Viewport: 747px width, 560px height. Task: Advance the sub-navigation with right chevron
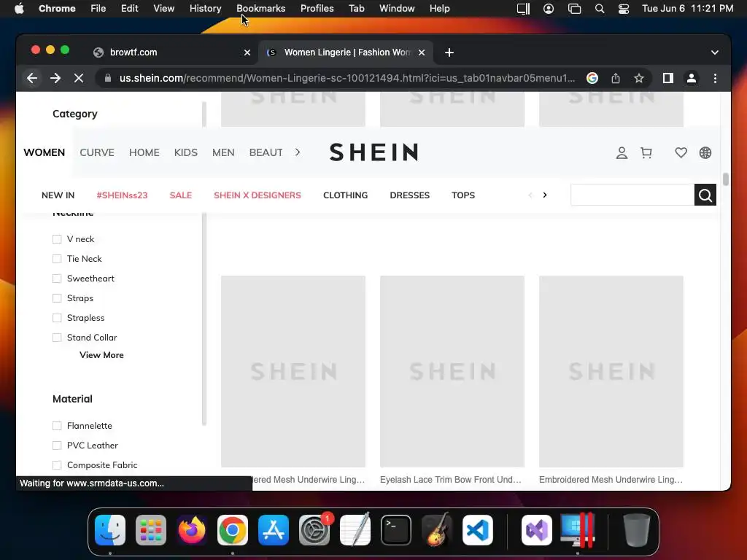(545, 195)
